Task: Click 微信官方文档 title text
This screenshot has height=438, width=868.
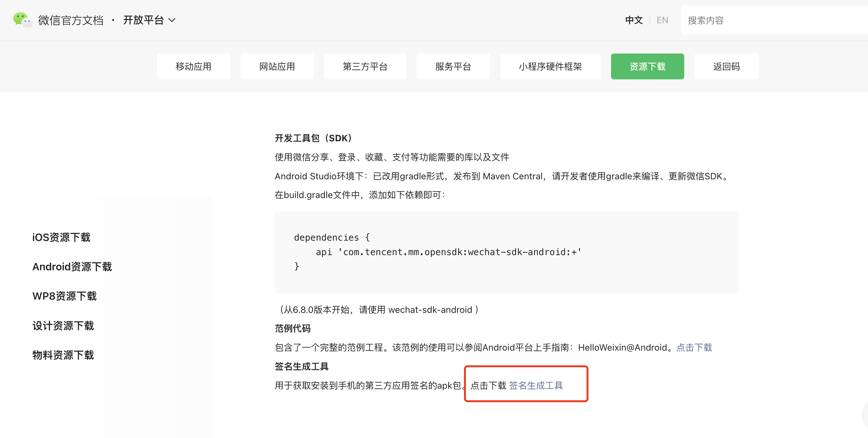Action: [71, 20]
